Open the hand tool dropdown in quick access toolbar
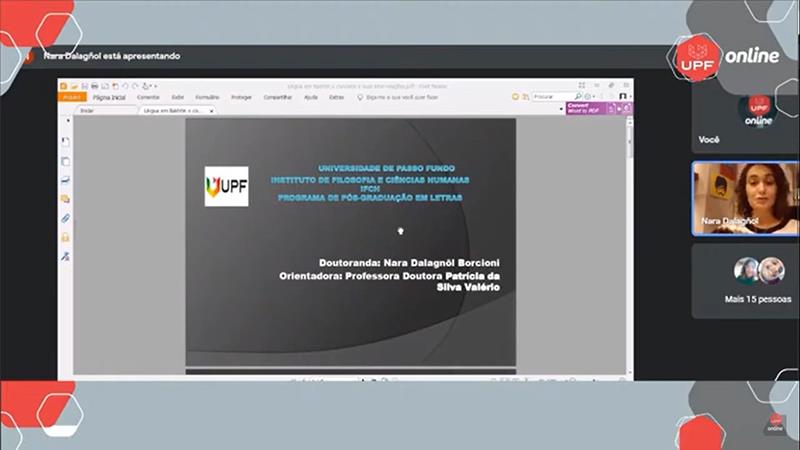The height and width of the screenshot is (450, 800). (x=146, y=86)
